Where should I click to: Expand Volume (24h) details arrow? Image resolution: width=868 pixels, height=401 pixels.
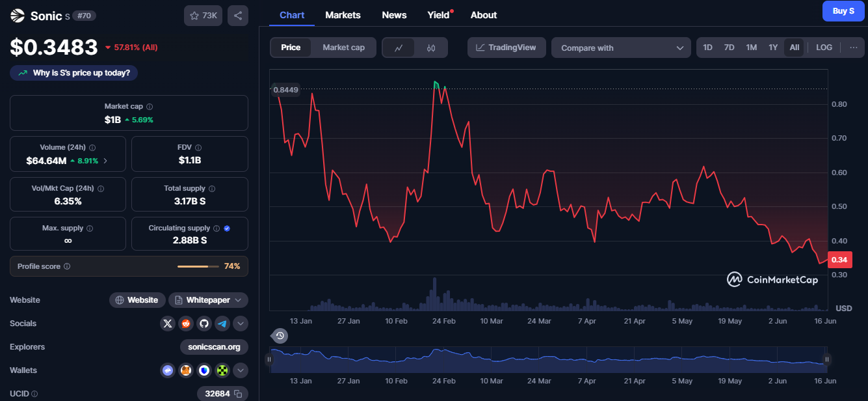(x=105, y=160)
